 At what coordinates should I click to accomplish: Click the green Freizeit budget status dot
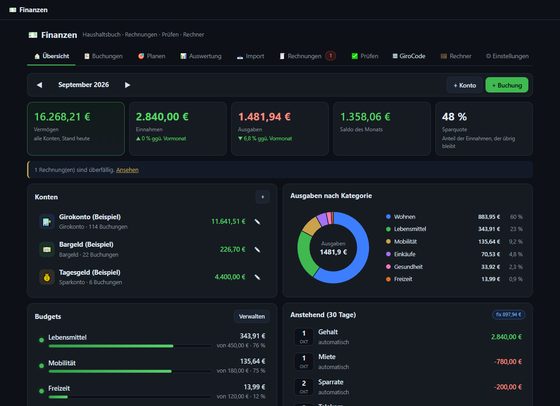(x=41, y=391)
